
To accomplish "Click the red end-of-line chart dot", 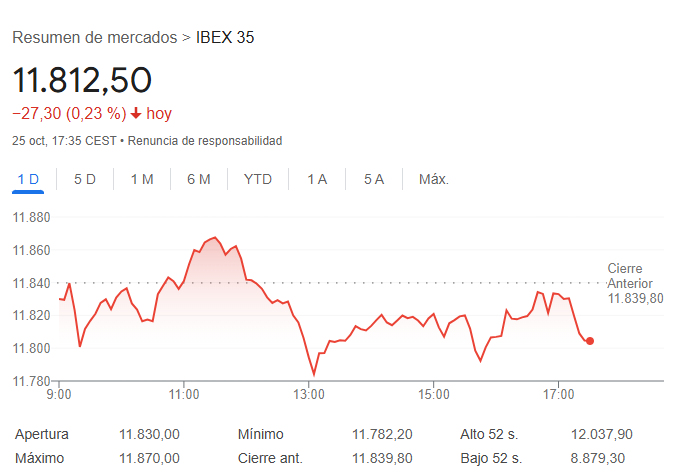I will pyautogui.click(x=590, y=341).
